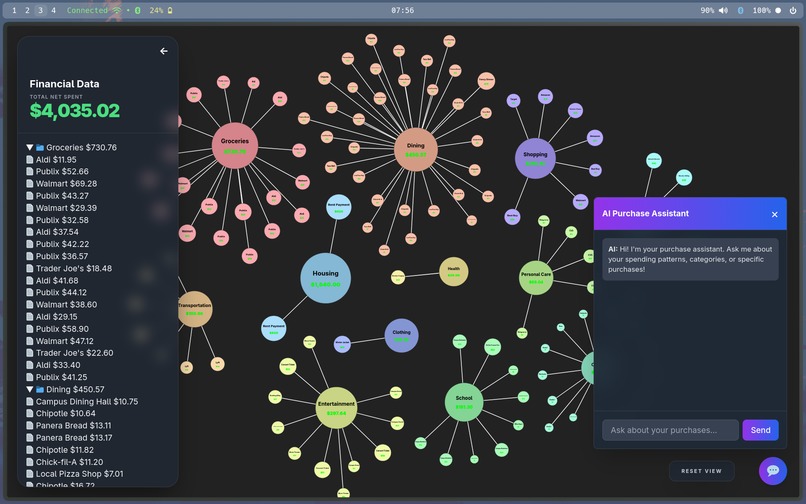Select the Publix $32.58 entry
This screenshot has width=806, height=504.
57,220
